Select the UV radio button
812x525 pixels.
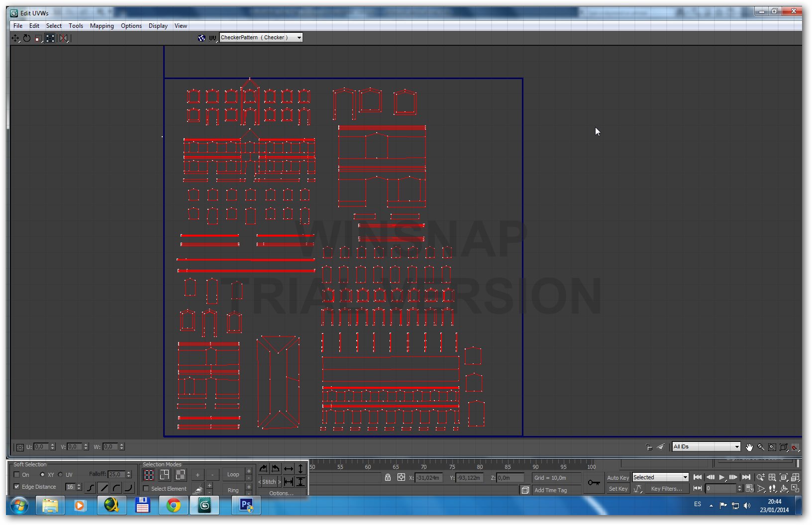tap(61, 475)
